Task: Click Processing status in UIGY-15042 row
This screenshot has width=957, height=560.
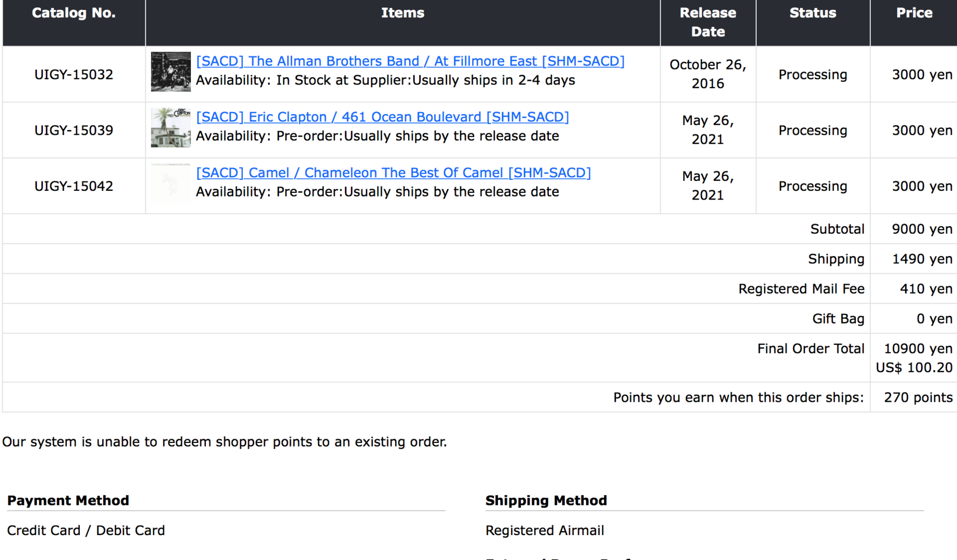Action: point(813,187)
